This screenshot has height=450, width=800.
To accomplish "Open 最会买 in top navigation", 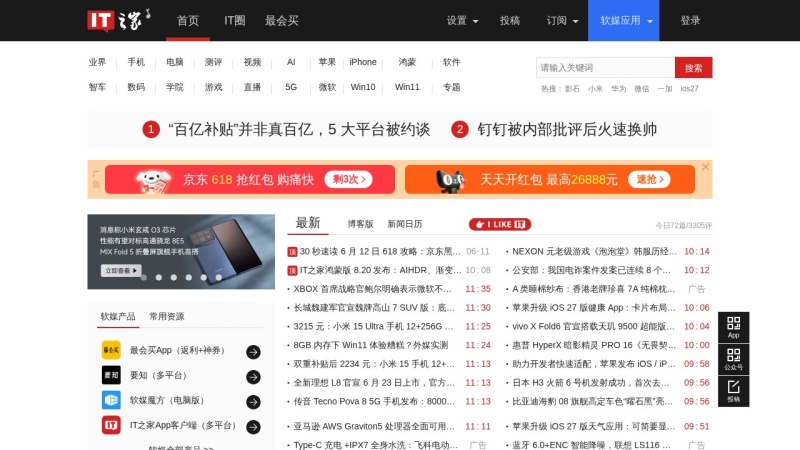I will [282, 20].
